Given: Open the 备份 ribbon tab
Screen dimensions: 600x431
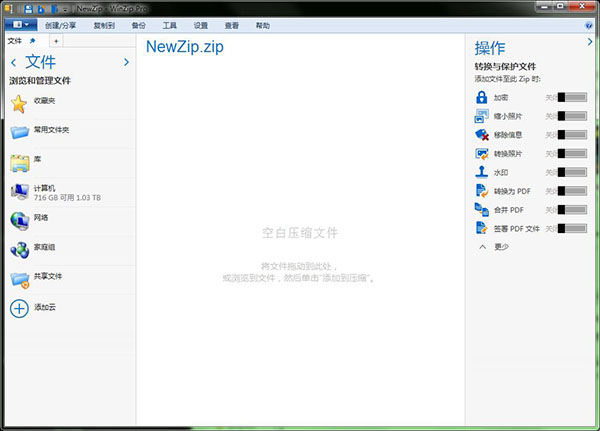Looking at the screenshot, I should point(139,25).
